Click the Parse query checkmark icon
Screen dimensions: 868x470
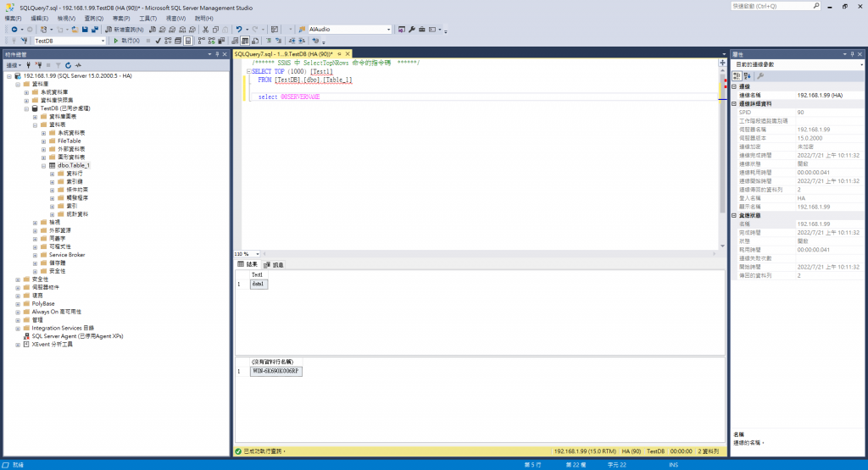click(x=158, y=41)
